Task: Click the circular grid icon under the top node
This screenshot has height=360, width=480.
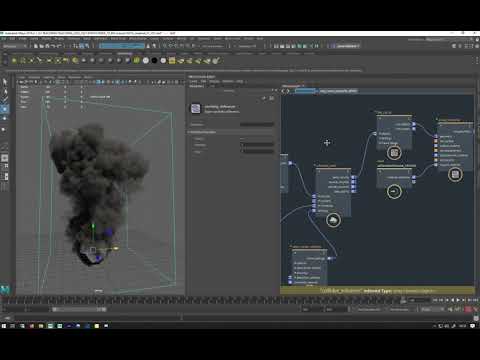Action: (x=394, y=153)
